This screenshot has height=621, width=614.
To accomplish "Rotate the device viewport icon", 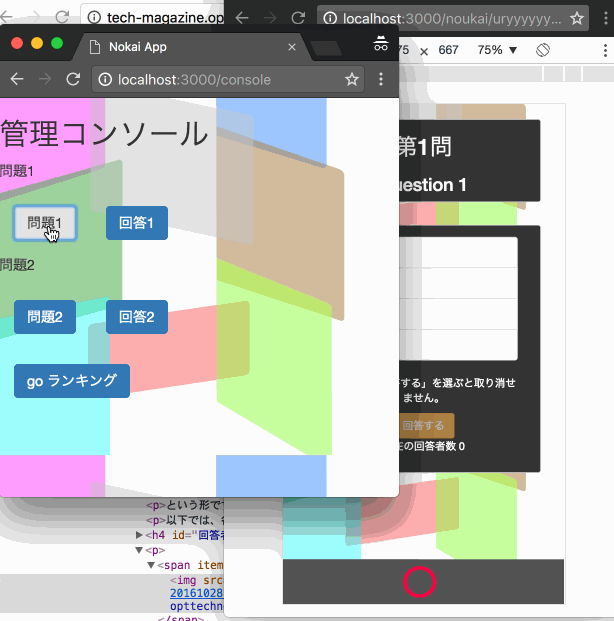I will coord(543,50).
